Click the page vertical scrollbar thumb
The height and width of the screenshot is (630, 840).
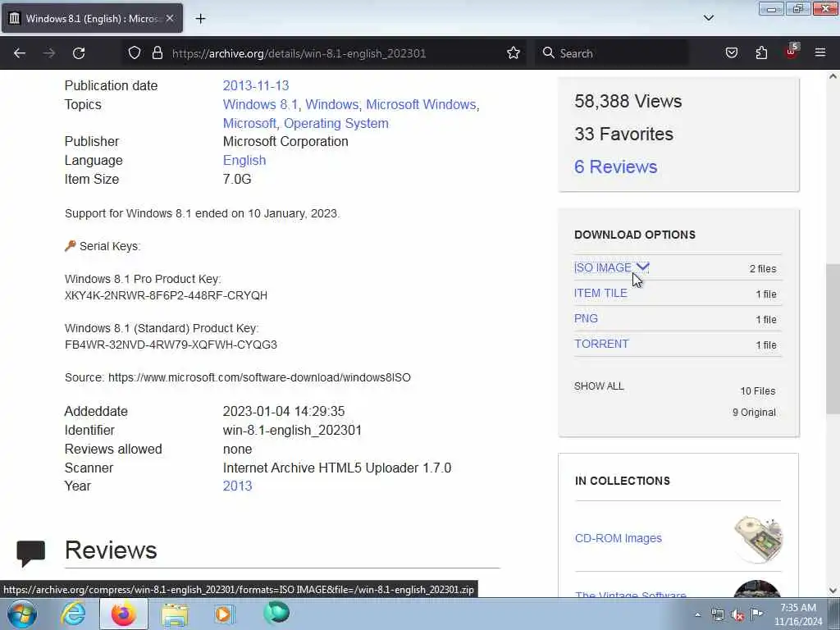coord(833,339)
